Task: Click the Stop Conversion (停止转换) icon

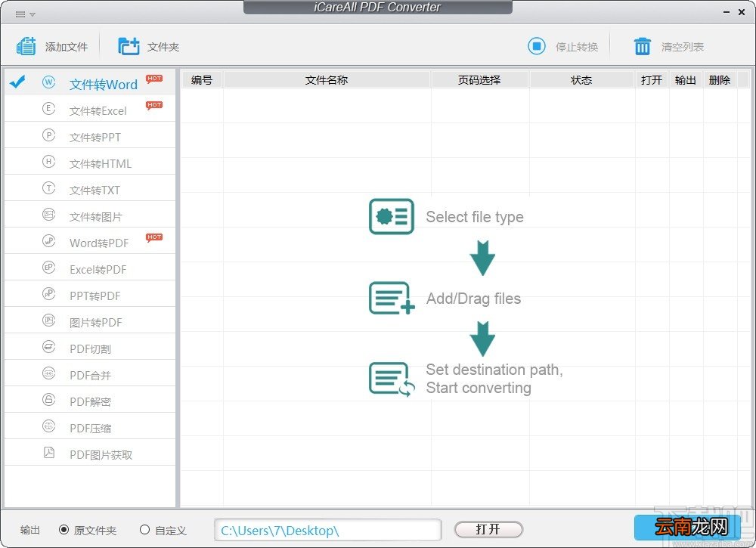Action: pyautogui.click(x=536, y=46)
